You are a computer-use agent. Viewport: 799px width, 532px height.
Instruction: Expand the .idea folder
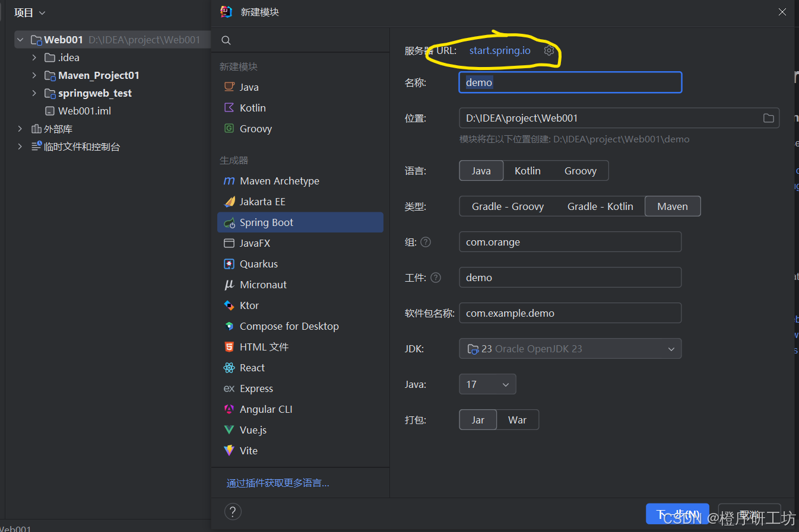[34, 58]
